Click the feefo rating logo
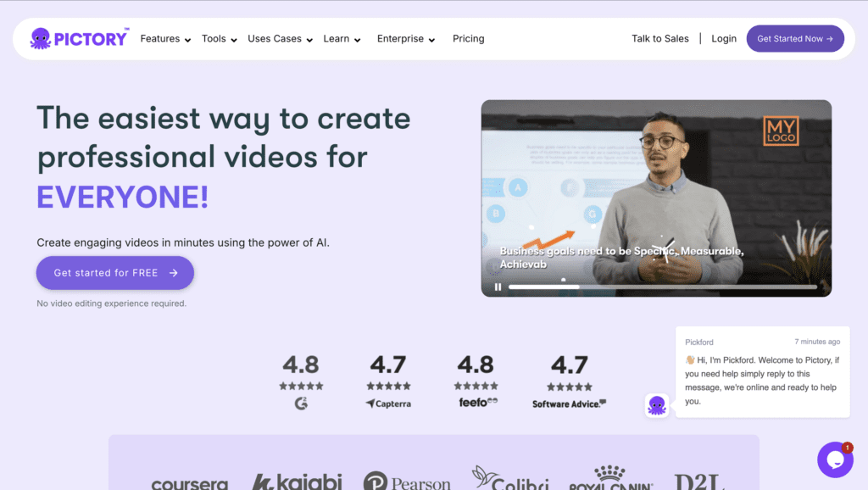This screenshot has height=490, width=868. 478,403
